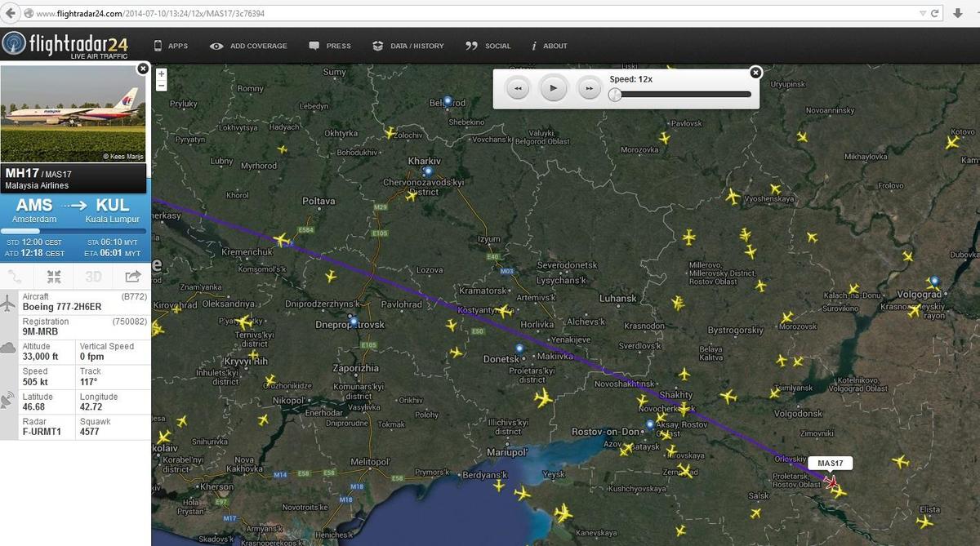Rewind the flight playback

[518, 88]
